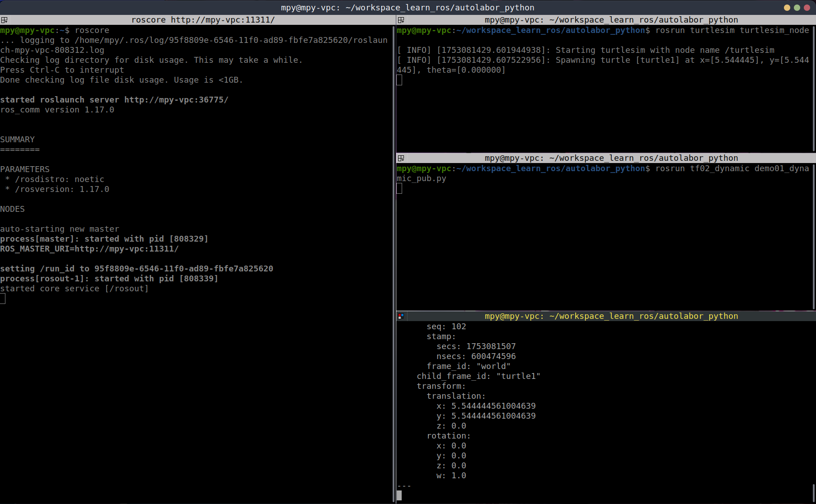The image size is (816, 504).
Task: Click the red-blue group icon of the active pane
Action: tap(401, 316)
